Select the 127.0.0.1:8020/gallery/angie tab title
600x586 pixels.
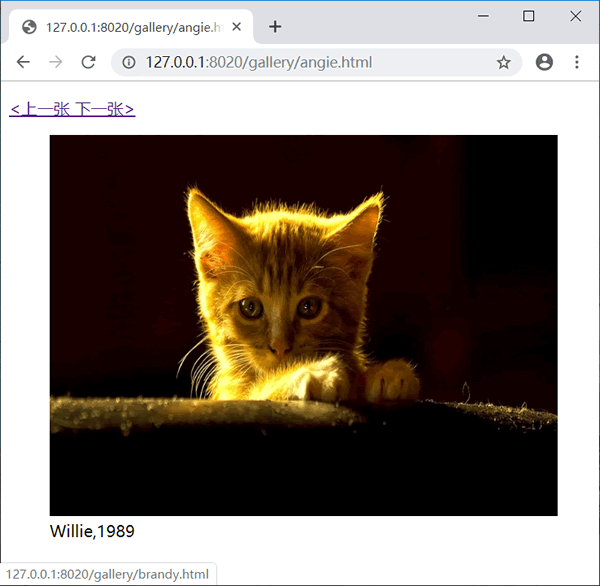point(134,28)
